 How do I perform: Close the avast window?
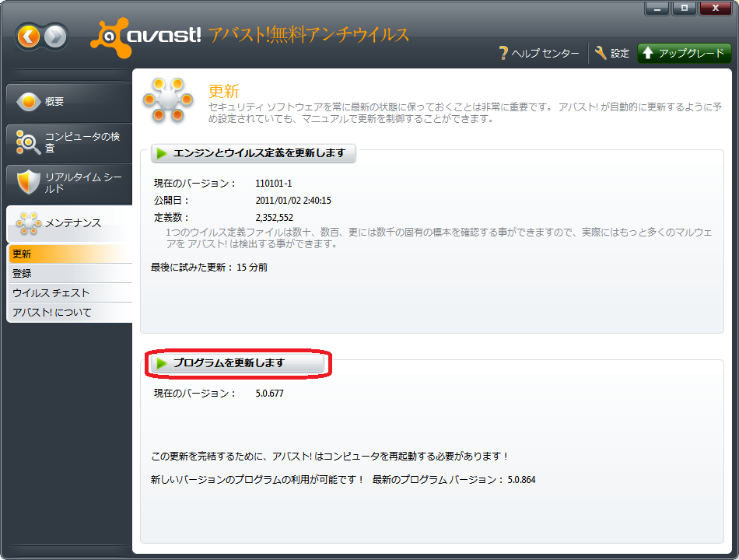coord(716,8)
